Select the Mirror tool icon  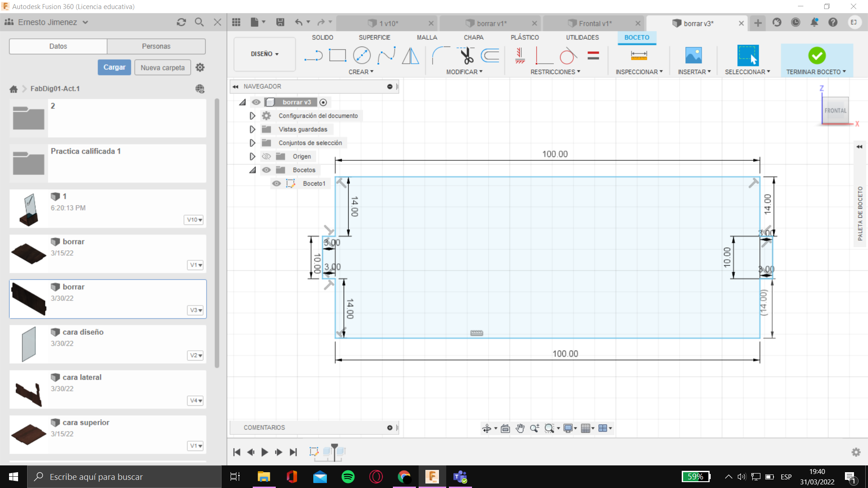click(x=410, y=56)
